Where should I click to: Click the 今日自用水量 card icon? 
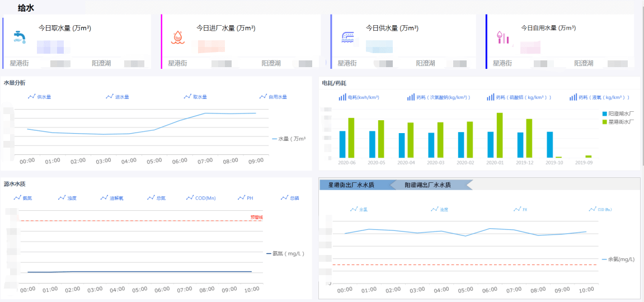(x=503, y=37)
